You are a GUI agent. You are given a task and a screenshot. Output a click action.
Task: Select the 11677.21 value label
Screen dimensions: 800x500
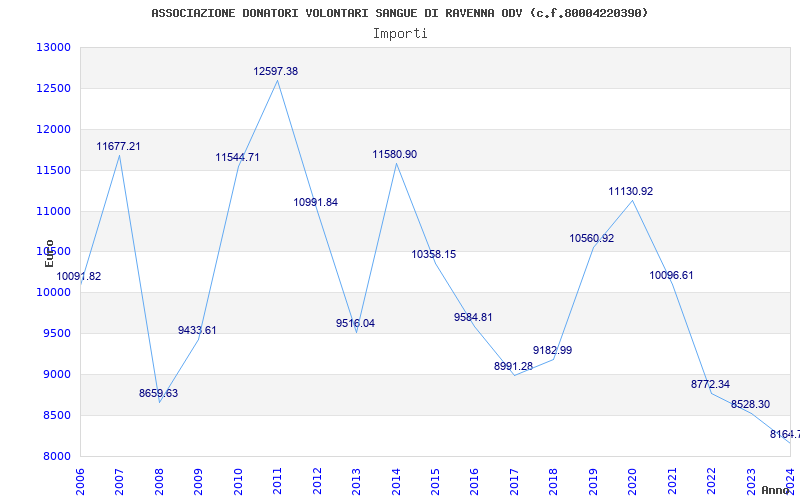tap(118, 146)
